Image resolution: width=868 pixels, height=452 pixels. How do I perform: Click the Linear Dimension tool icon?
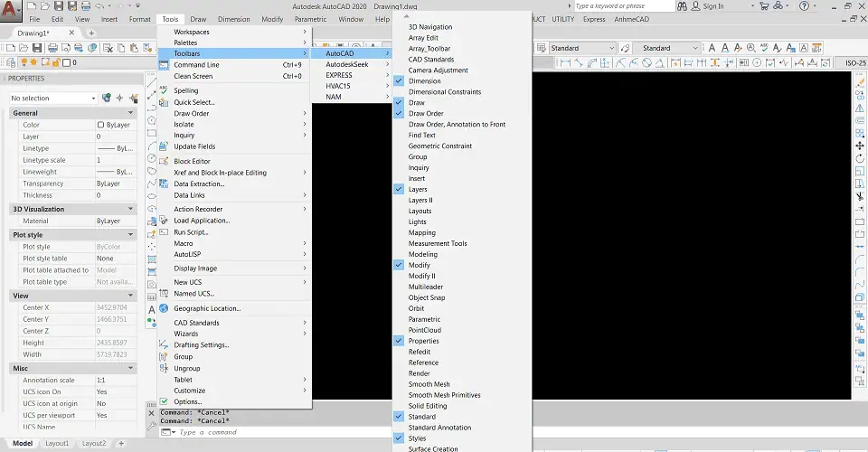[565, 62]
